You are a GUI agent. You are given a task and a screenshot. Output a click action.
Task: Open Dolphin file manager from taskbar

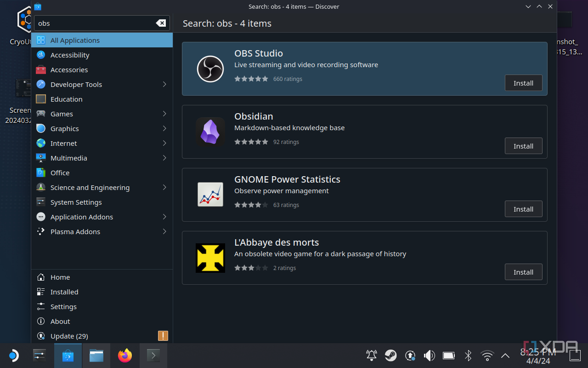click(96, 356)
